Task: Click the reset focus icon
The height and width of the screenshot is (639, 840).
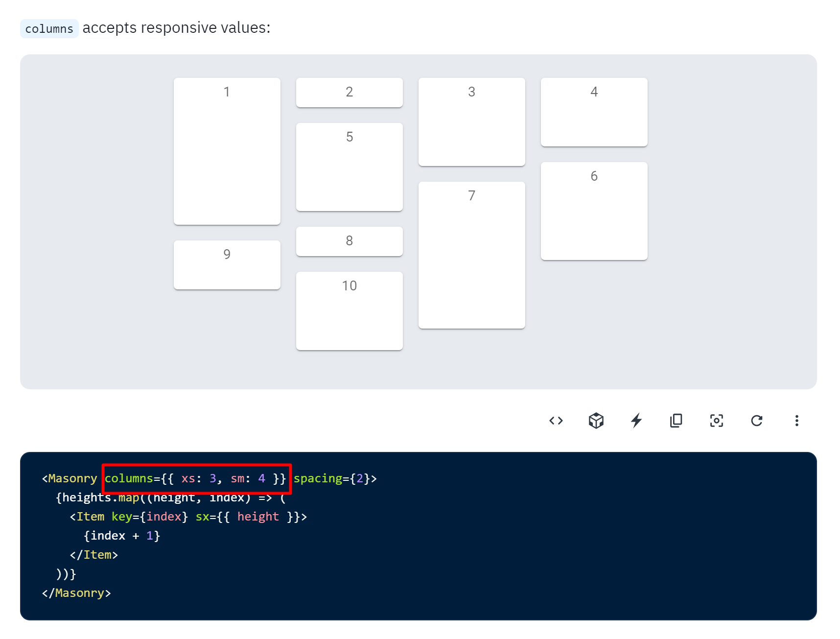Action: click(x=716, y=420)
